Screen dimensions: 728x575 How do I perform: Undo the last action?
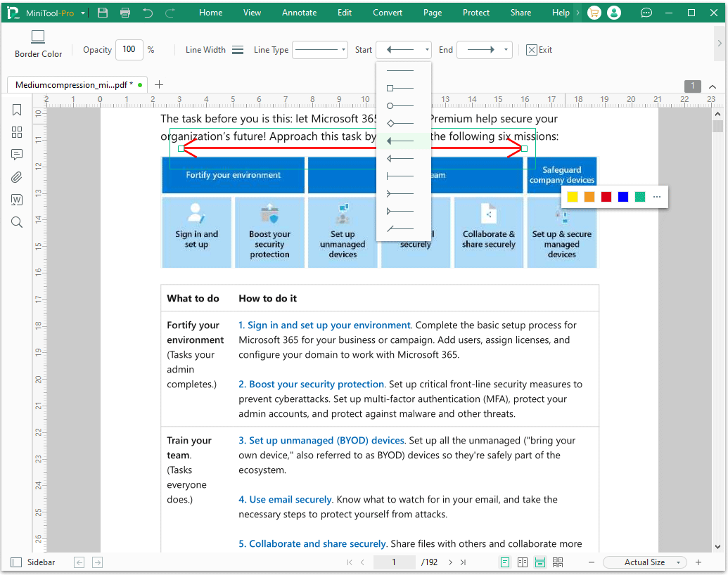point(148,12)
